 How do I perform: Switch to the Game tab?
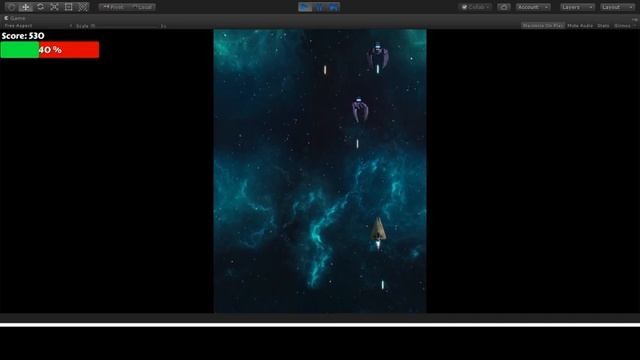tap(15, 18)
